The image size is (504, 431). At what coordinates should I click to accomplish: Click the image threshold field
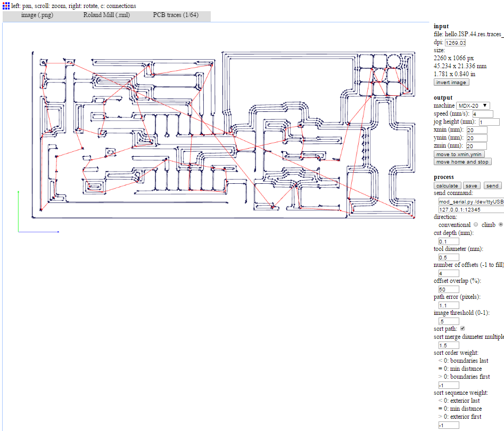coord(449,321)
